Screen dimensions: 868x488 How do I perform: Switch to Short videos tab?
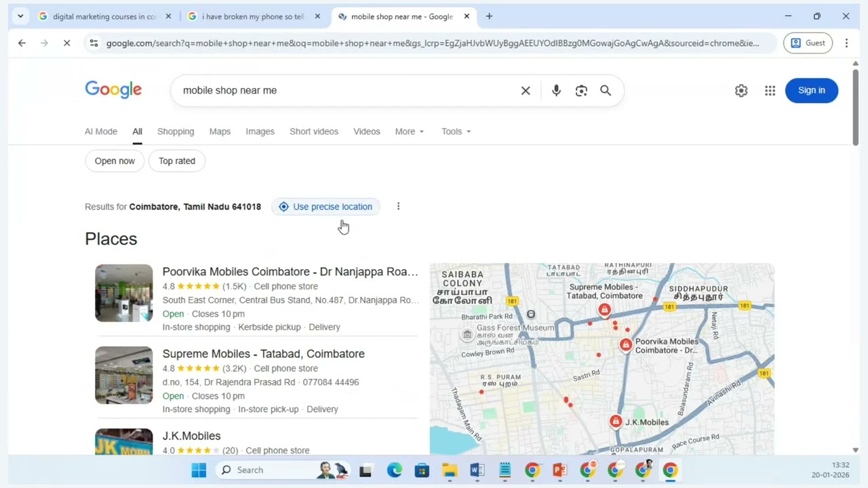pos(314,131)
